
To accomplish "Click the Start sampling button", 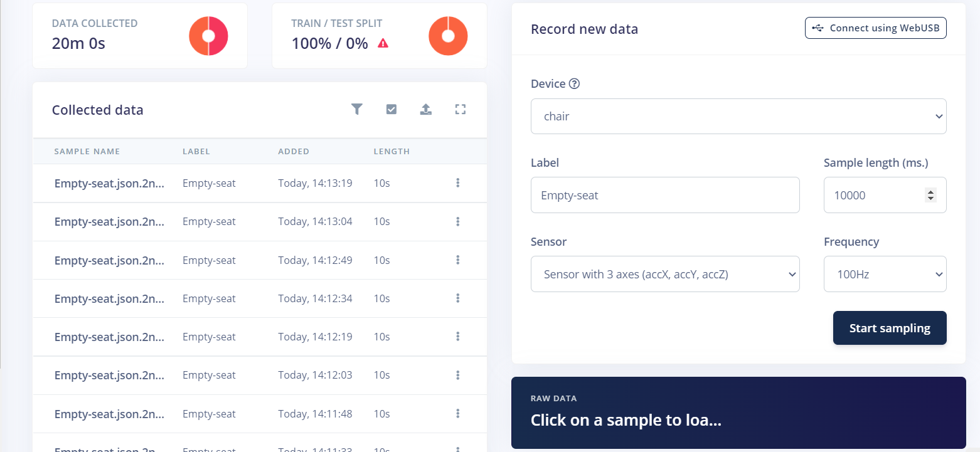I will pyautogui.click(x=889, y=328).
